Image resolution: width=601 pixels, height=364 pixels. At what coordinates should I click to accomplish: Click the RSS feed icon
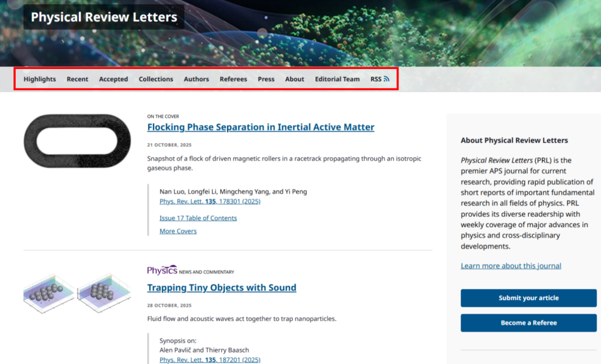tap(386, 79)
